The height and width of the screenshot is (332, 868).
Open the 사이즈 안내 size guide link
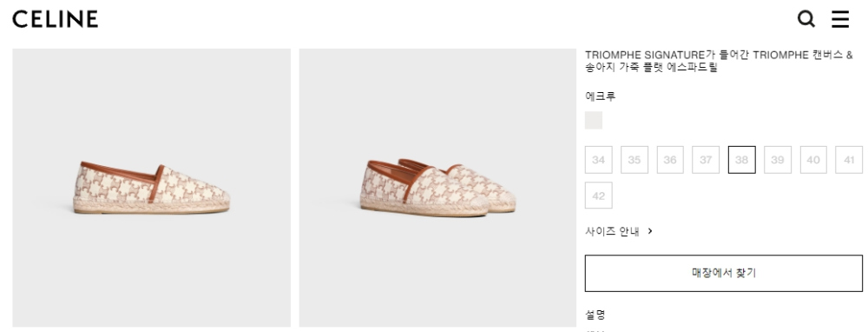tap(612, 231)
